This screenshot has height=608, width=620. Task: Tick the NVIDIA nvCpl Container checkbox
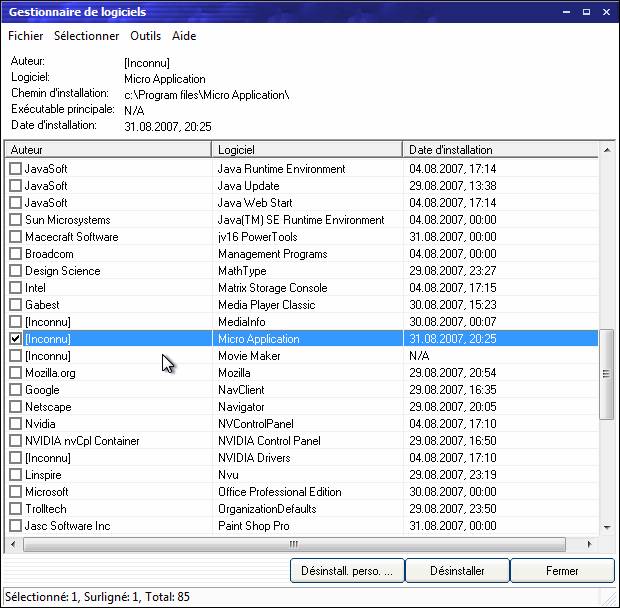tap(15, 441)
